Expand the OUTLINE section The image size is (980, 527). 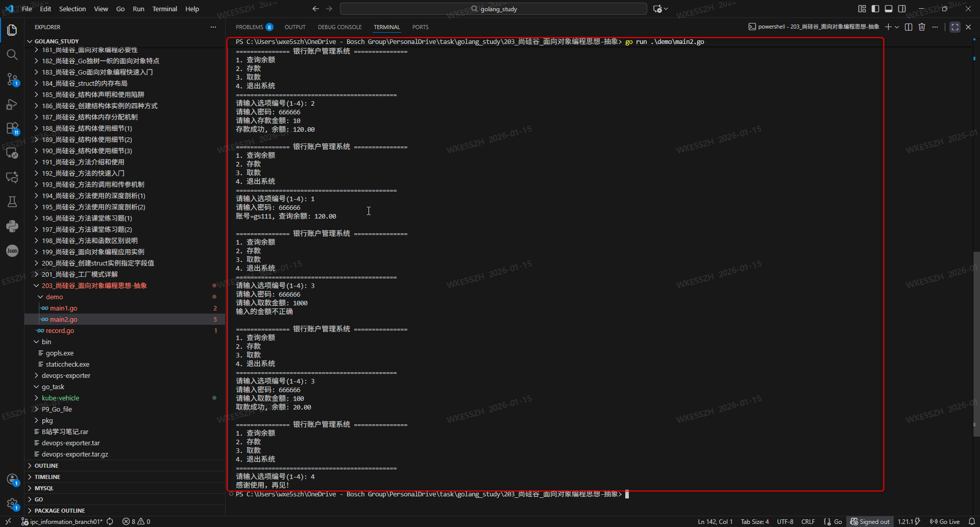click(x=47, y=465)
